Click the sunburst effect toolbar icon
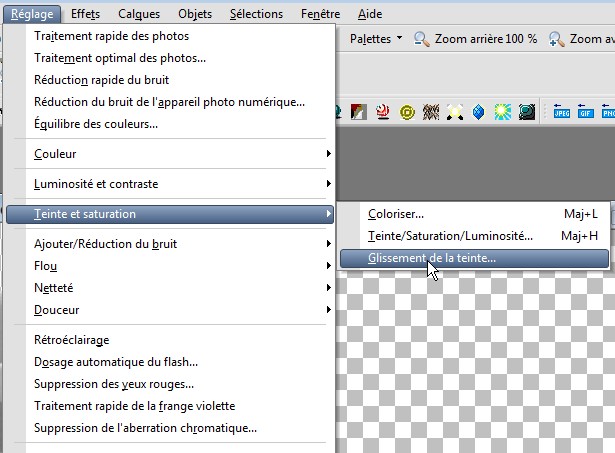615x453 pixels. pos(503,111)
